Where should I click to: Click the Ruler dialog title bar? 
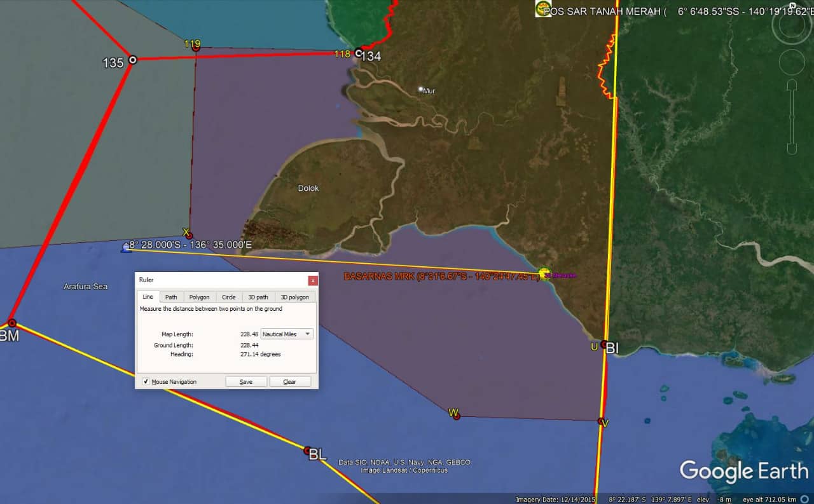(226, 280)
